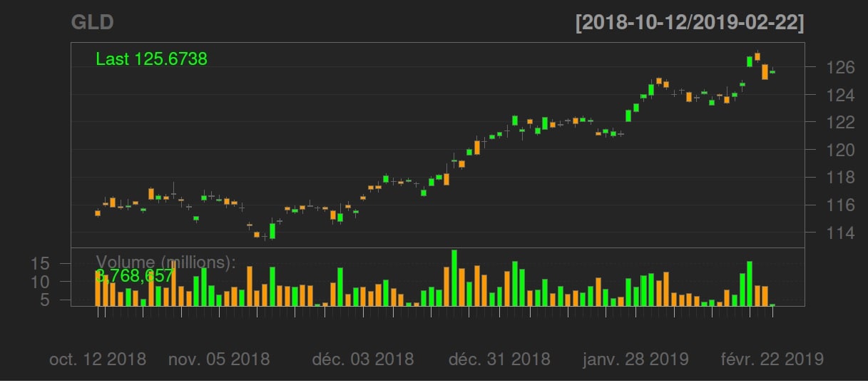This screenshot has width=868, height=383.
Task: Click the 10 volume axis label
Action: [x=40, y=282]
